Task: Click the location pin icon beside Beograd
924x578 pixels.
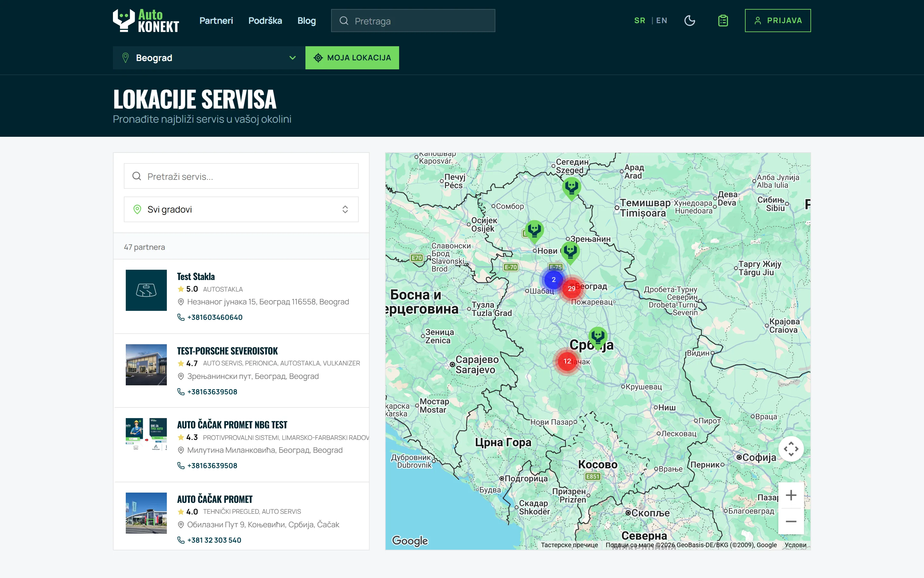Action: click(125, 58)
